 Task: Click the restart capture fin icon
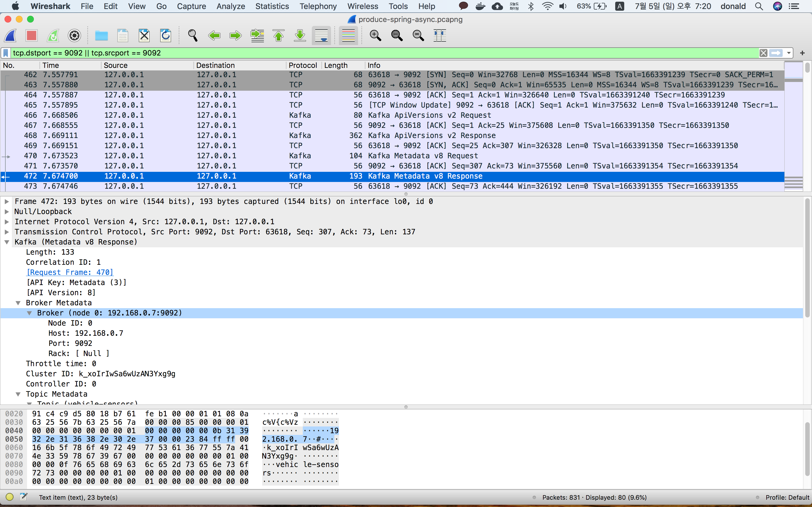click(x=53, y=35)
